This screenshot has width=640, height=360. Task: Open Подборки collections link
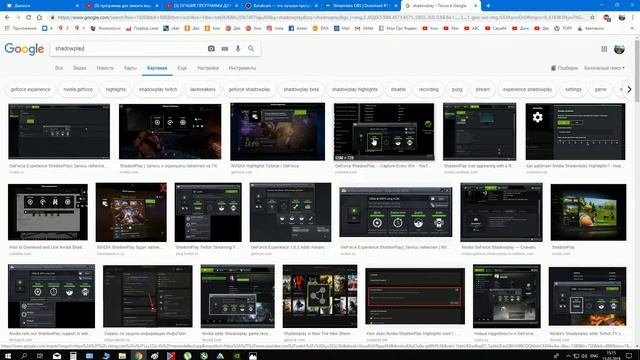point(564,68)
